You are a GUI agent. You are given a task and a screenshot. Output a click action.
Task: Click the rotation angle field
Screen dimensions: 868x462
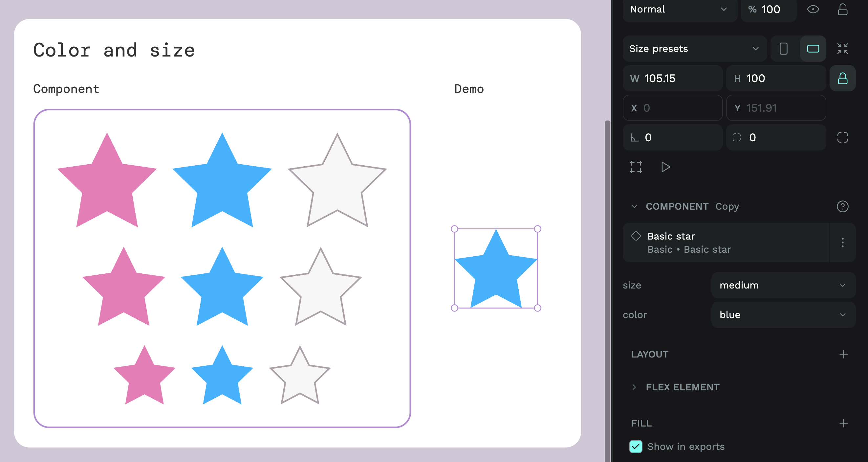[673, 137]
